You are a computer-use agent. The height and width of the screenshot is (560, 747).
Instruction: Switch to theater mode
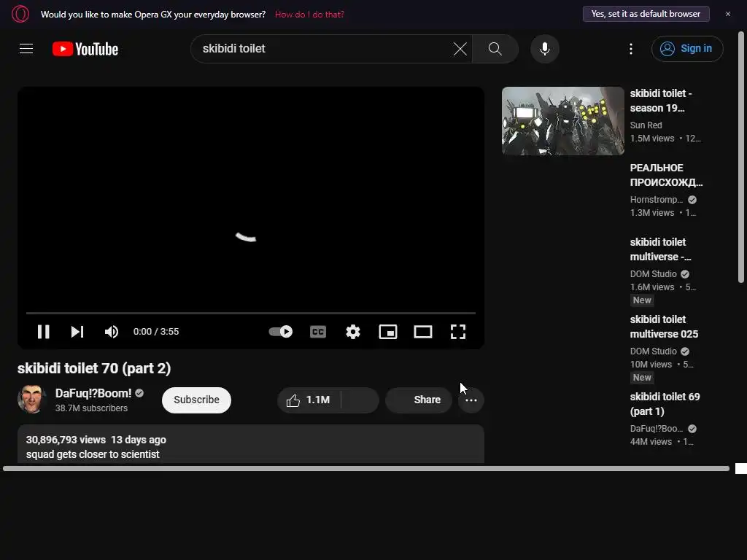422,332
